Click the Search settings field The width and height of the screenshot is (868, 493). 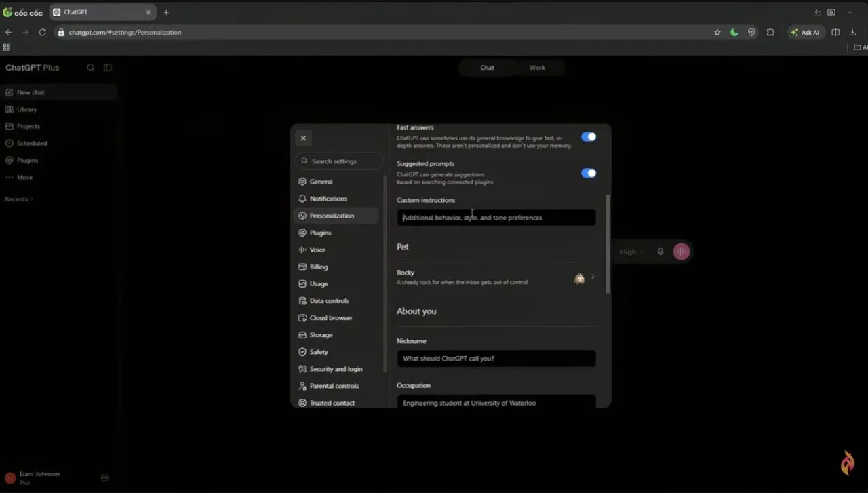339,161
